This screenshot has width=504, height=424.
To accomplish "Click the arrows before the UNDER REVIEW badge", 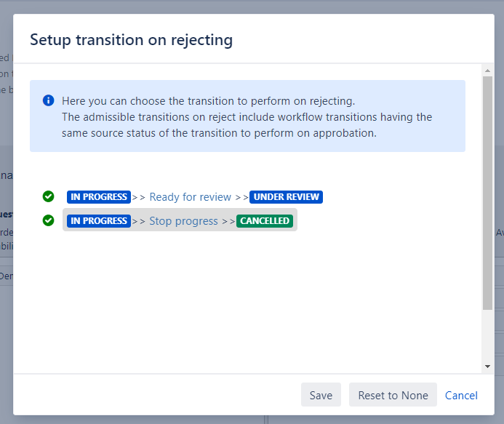I will point(242,197).
